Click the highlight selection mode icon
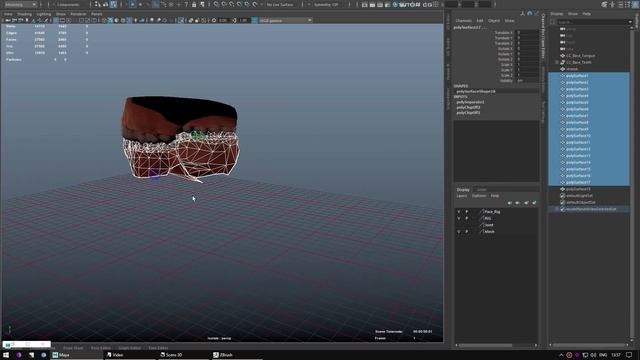 click(x=202, y=4)
